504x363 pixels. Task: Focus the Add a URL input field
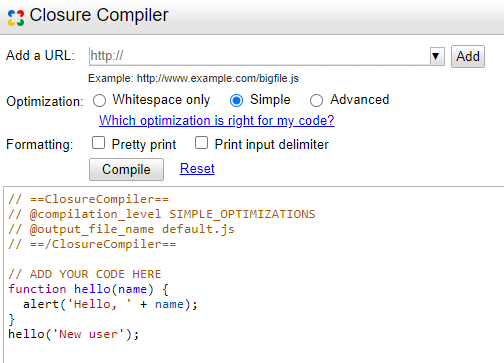click(x=259, y=56)
